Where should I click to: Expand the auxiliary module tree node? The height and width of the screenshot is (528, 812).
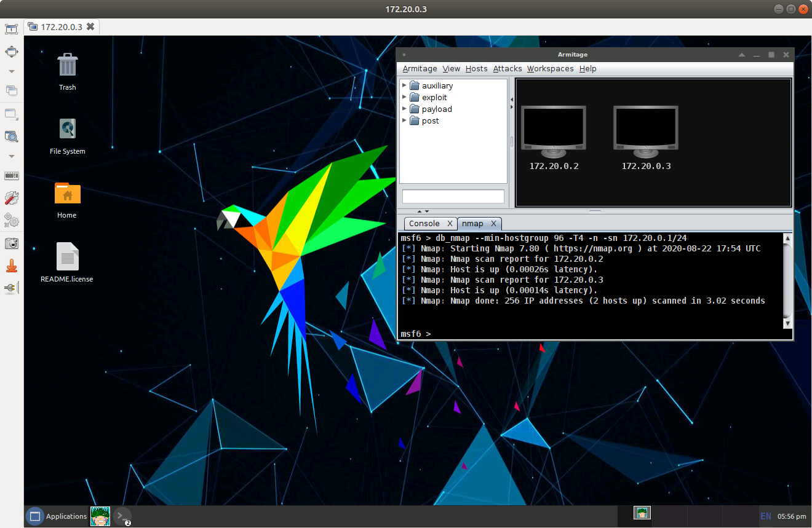(404, 85)
